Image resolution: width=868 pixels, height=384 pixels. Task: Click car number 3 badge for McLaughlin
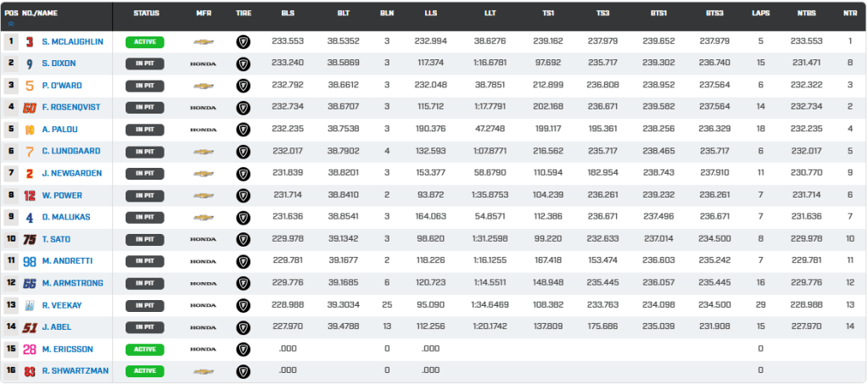click(x=30, y=42)
